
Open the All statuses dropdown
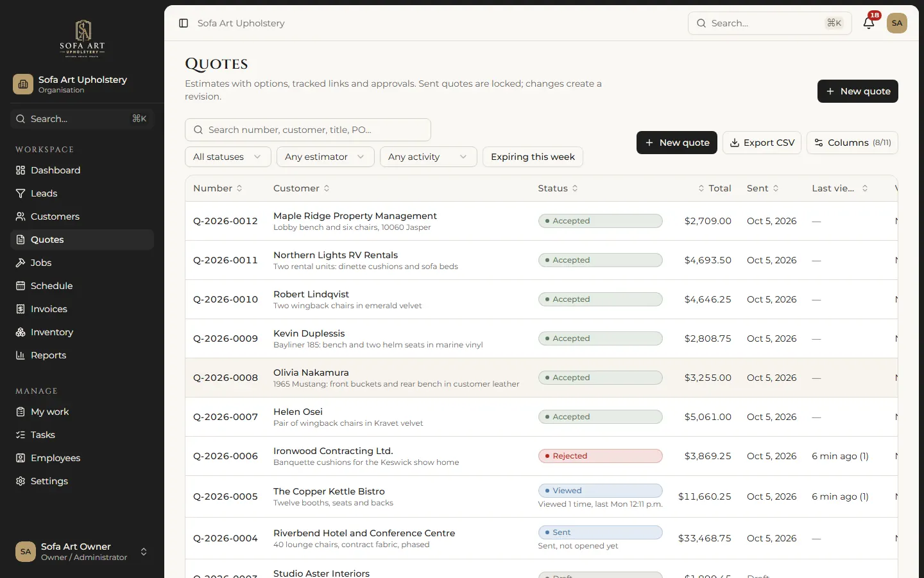[x=228, y=157]
